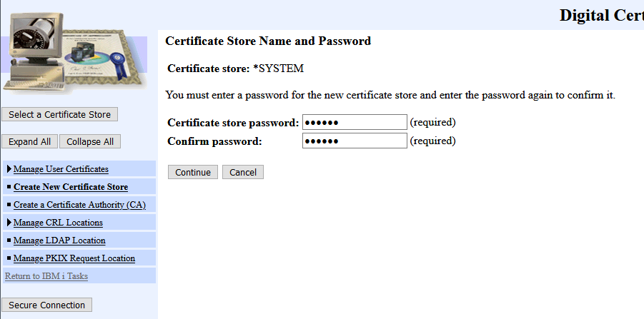644x319 pixels.
Task: Expand the Manage User Certificates triangle
Action: tap(9, 169)
